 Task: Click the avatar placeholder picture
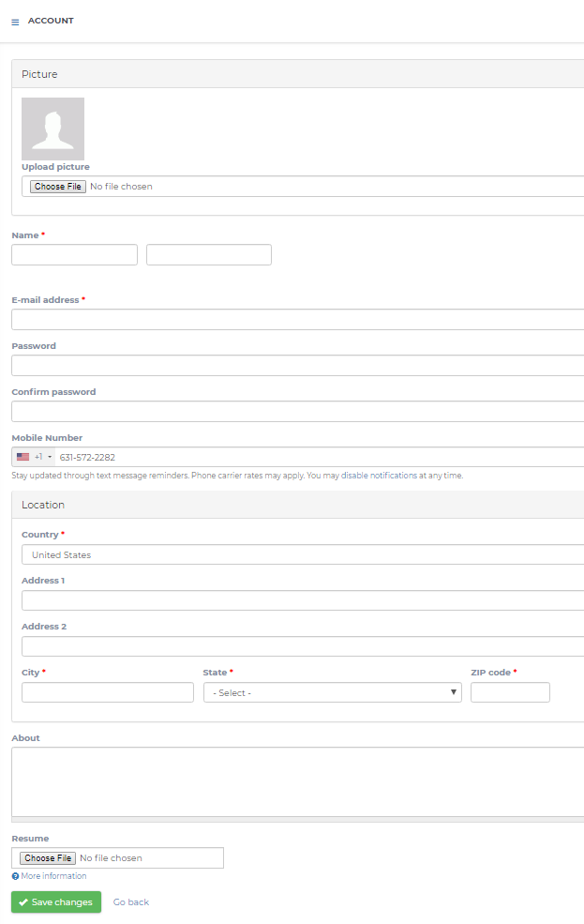(x=52, y=128)
